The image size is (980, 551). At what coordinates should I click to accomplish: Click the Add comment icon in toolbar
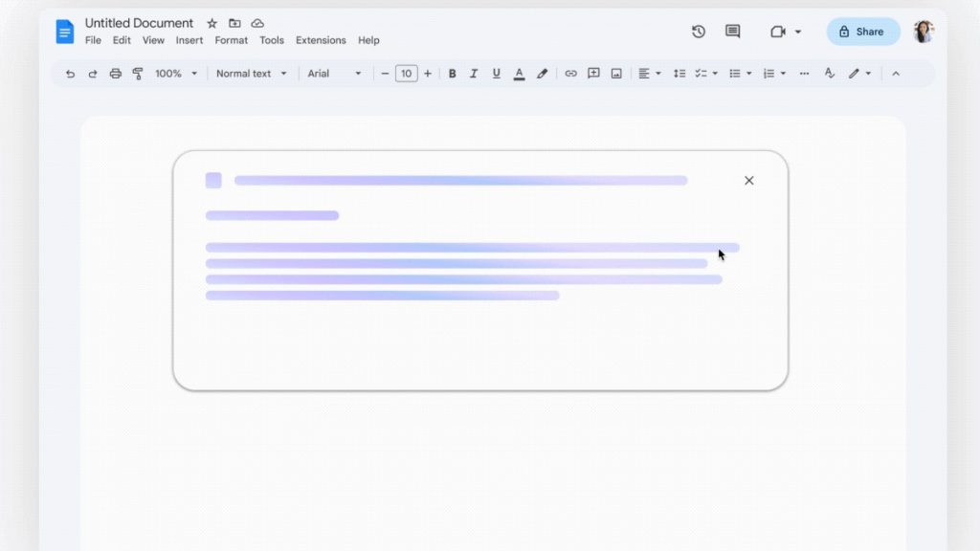(x=593, y=74)
